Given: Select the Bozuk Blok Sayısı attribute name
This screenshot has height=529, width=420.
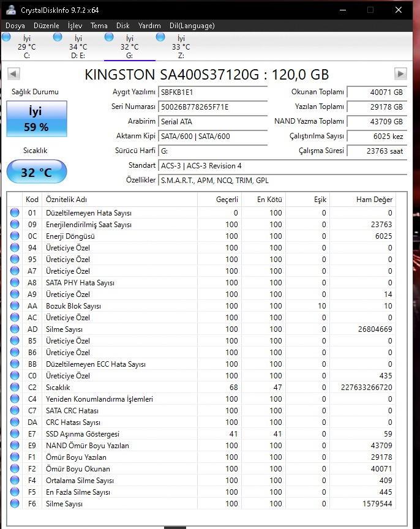Looking at the screenshot, I should (x=73, y=306).
